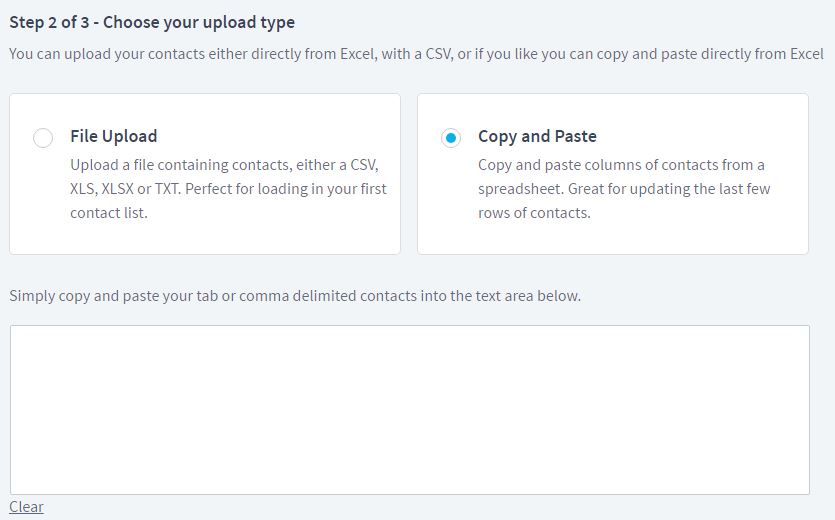Click the word 'CSV,' in the subtitle sentence
Screen dimensions: 835x520
pos(439,54)
